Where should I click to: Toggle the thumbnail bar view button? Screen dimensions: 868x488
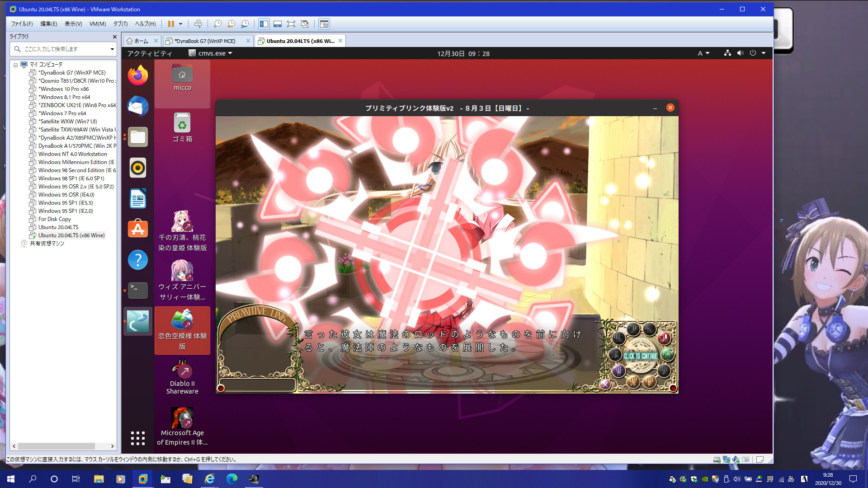click(278, 24)
